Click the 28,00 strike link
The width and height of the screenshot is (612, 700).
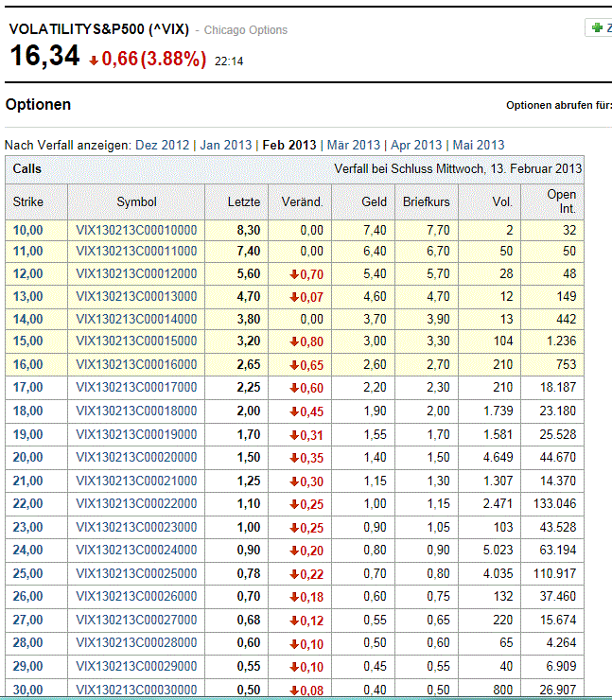tap(27, 643)
